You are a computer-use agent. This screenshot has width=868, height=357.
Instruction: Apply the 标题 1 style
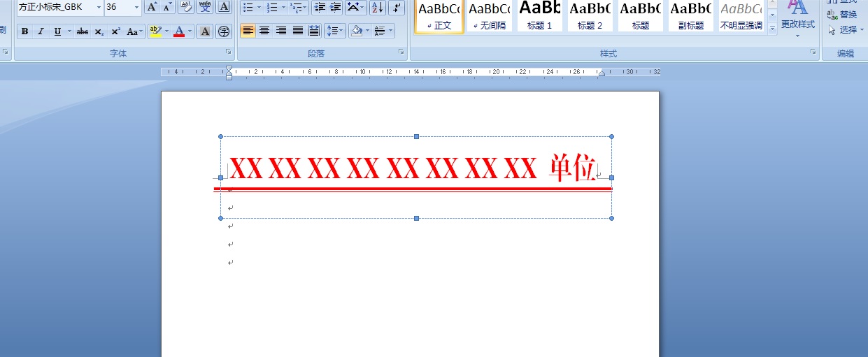click(539, 16)
